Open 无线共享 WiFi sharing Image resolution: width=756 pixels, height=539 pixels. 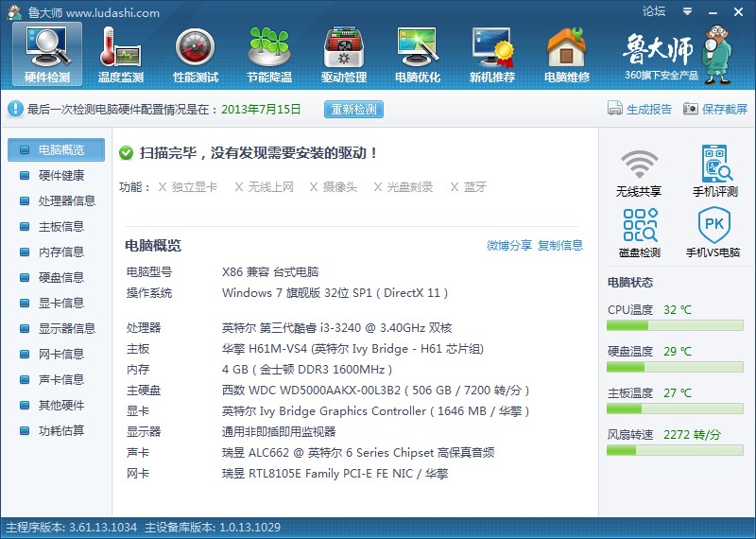[639, 172]
